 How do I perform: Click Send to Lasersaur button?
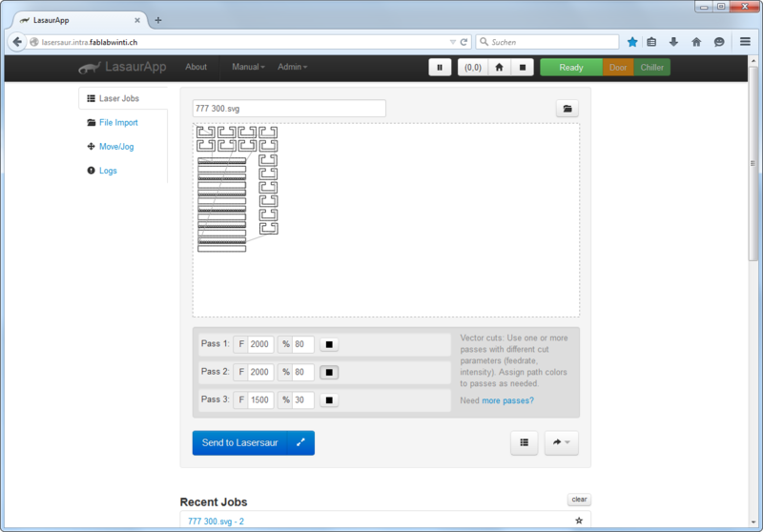click(240, 443)
